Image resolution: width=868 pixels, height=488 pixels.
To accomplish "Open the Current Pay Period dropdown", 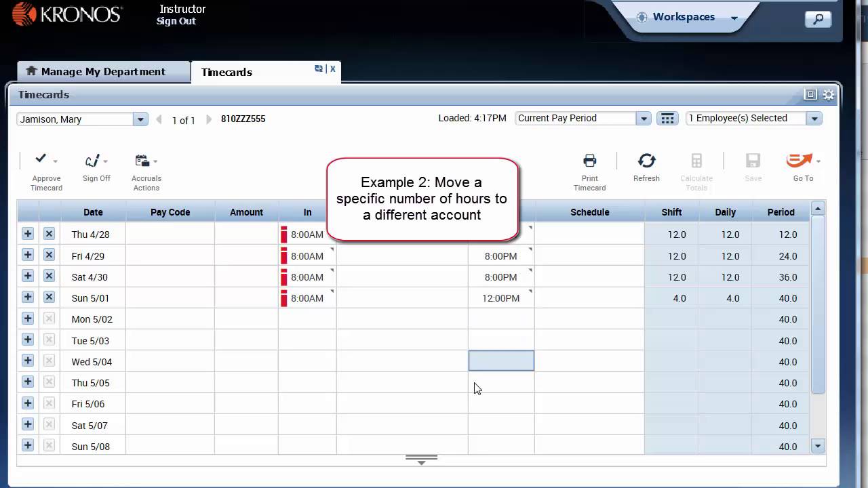I will (x=644, y=119).
